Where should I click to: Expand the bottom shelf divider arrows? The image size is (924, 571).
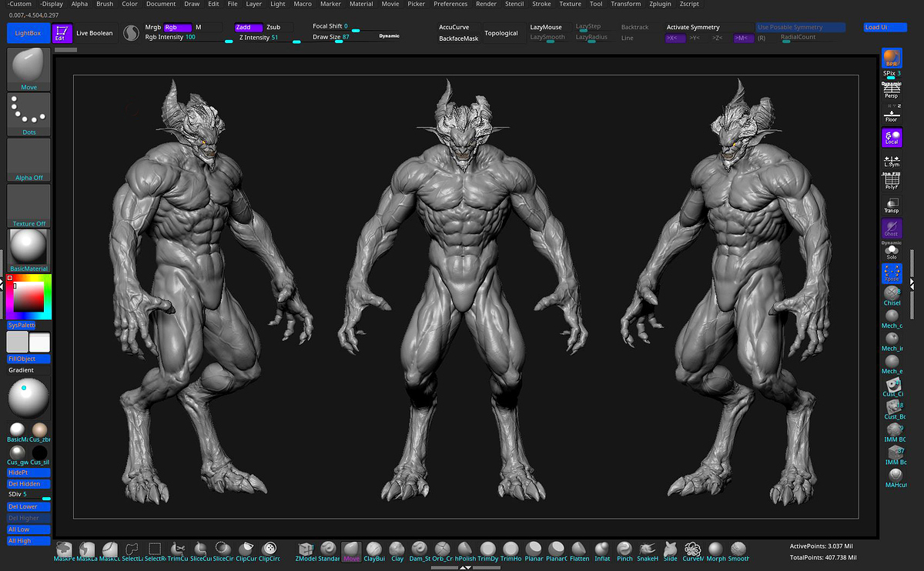pyautogui.click(x=465, y=568)
